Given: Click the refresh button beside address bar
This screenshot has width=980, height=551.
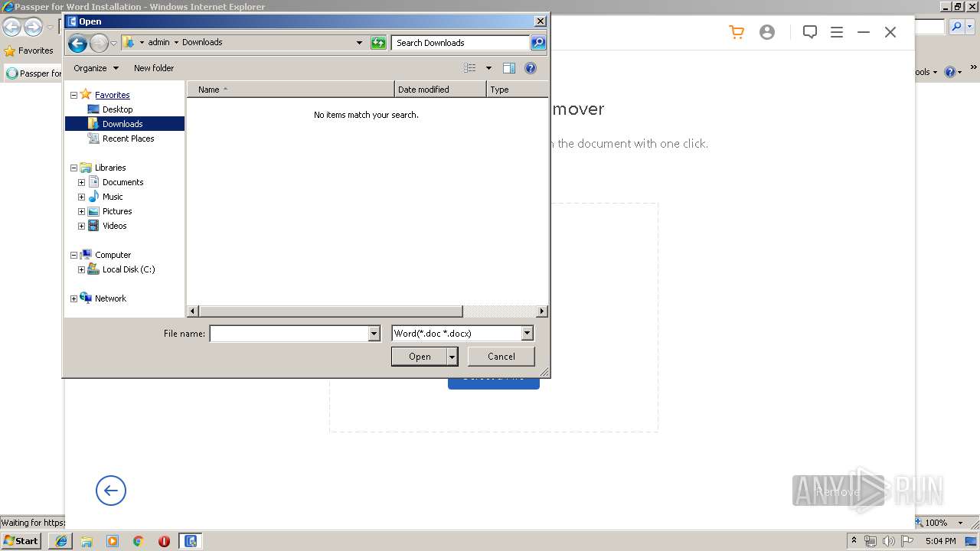Looking at the screenshot, I should [378, 43].
